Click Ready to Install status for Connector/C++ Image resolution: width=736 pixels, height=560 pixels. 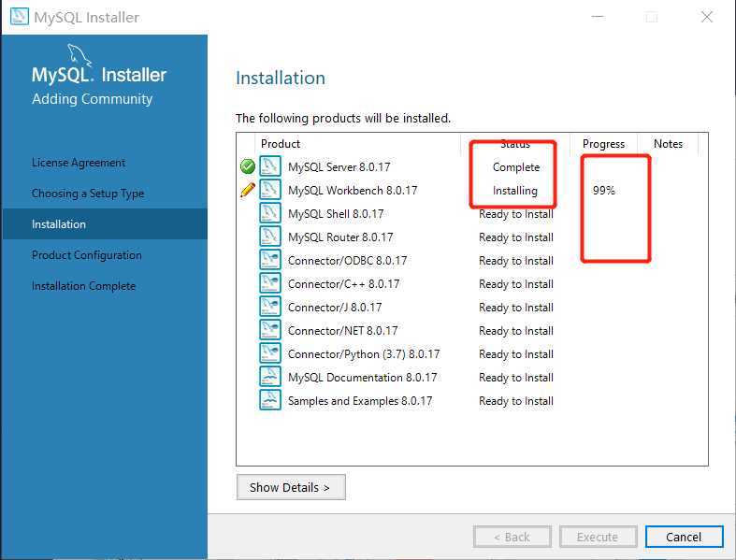[516, 284]
